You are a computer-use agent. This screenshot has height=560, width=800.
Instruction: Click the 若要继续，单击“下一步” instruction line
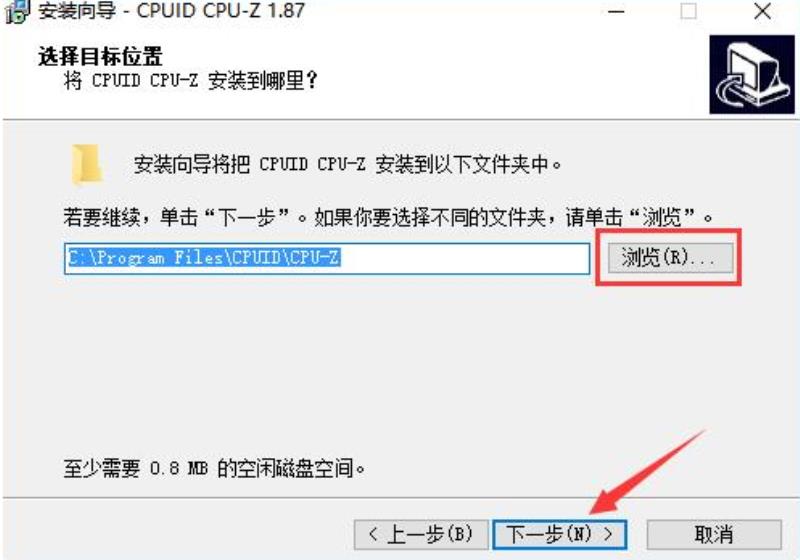(387, 218)
